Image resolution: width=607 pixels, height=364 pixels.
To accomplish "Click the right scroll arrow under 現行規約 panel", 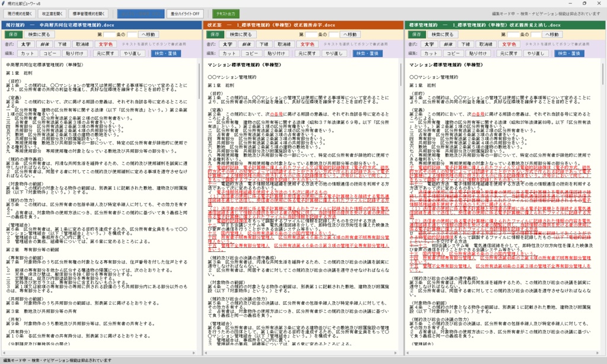I will click(x=194, y=353).
